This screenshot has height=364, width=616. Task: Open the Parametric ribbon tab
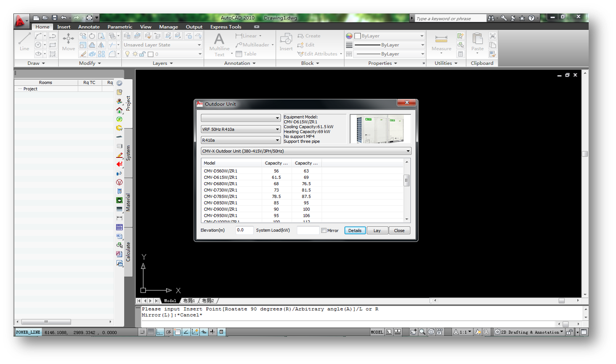pos(120,27)
